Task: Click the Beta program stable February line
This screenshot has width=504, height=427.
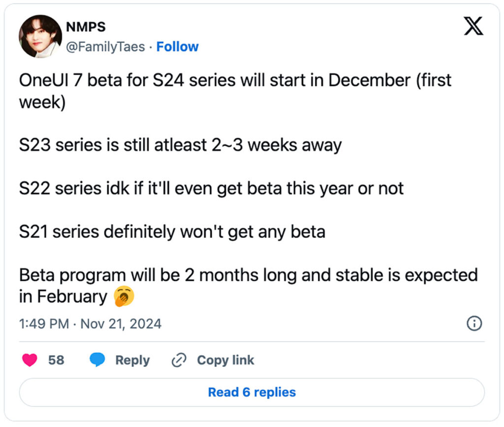Action: click(248, 286)
